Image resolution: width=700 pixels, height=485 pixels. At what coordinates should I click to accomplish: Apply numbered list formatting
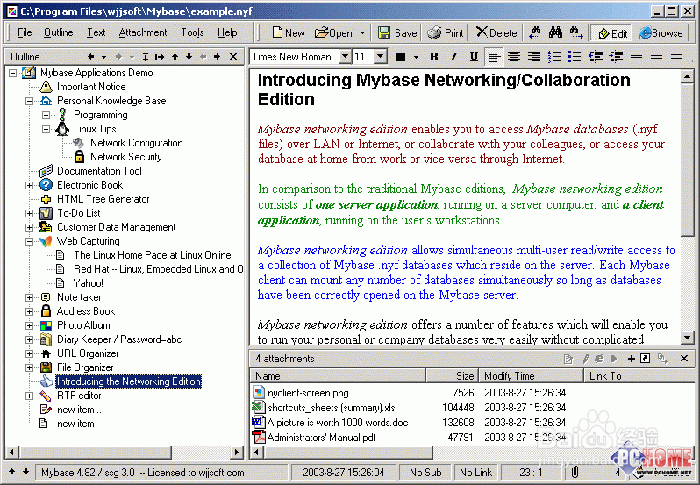pyautogui.click(x=554, y=56)
